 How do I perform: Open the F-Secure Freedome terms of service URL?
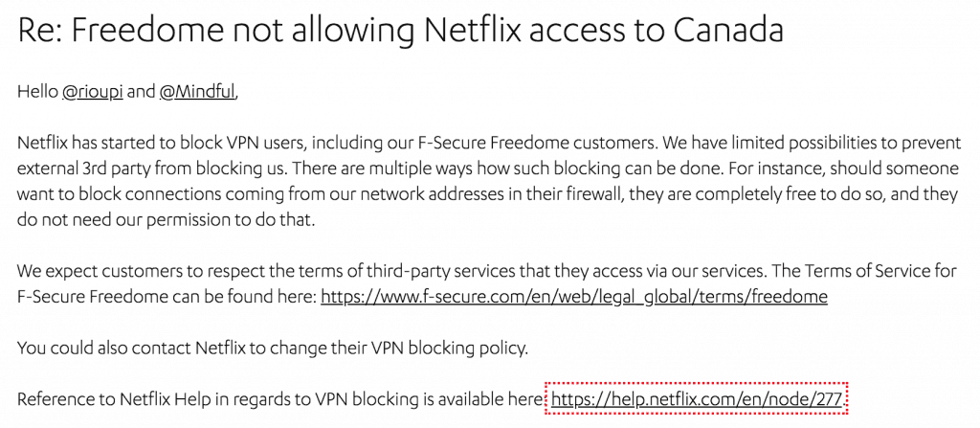574,296
